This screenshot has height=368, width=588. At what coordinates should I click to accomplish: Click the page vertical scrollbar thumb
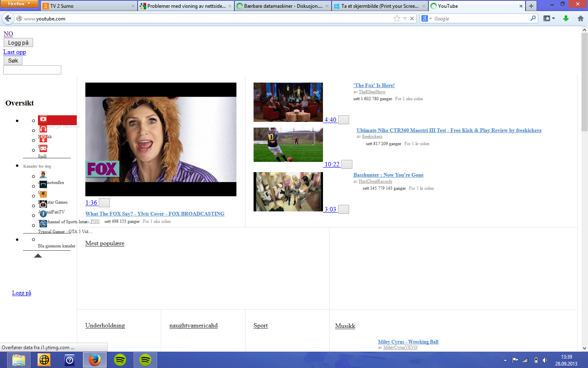[x=584, y=82]
